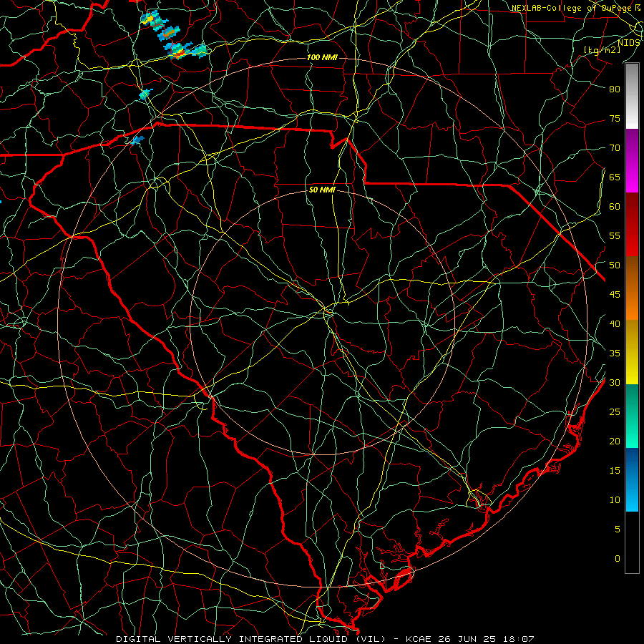The width and height of the screenshot is (644, 644).
Task: Click the small cyan echo along the state border
Action: pyautogui.click(x=137, y=140)
